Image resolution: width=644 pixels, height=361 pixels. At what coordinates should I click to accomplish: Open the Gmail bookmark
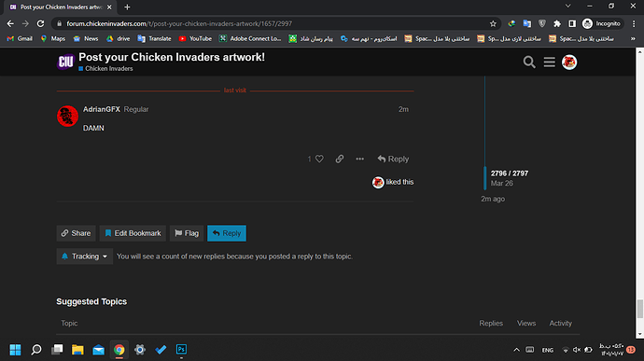point(20,38)
